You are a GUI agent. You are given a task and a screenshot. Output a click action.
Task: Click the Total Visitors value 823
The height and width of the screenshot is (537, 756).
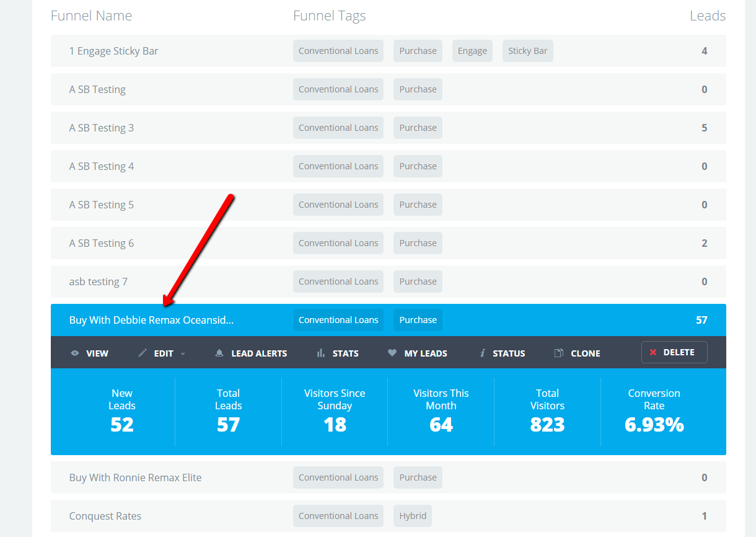(x=547, y=425)
